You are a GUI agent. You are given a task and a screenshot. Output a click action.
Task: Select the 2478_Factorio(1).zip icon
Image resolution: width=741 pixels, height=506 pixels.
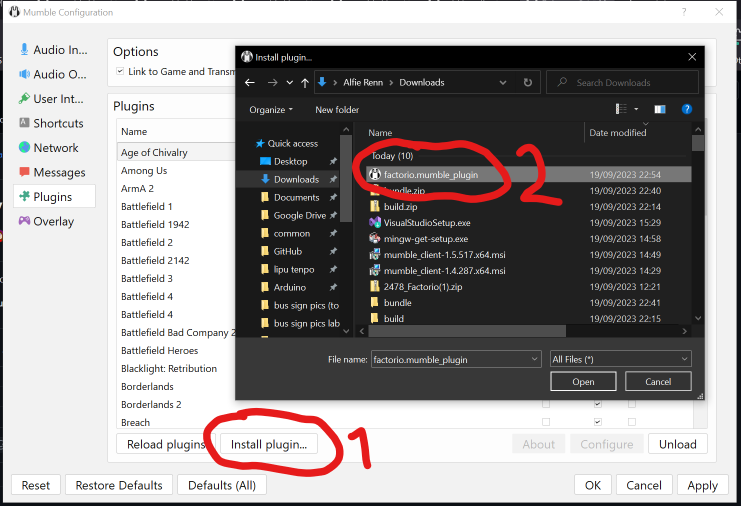(375, 286)
